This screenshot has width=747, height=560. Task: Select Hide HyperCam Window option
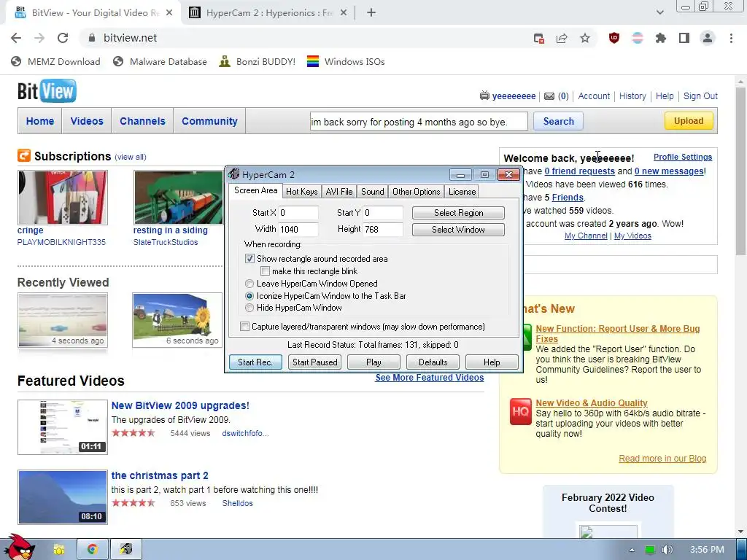tap(249, 308)
